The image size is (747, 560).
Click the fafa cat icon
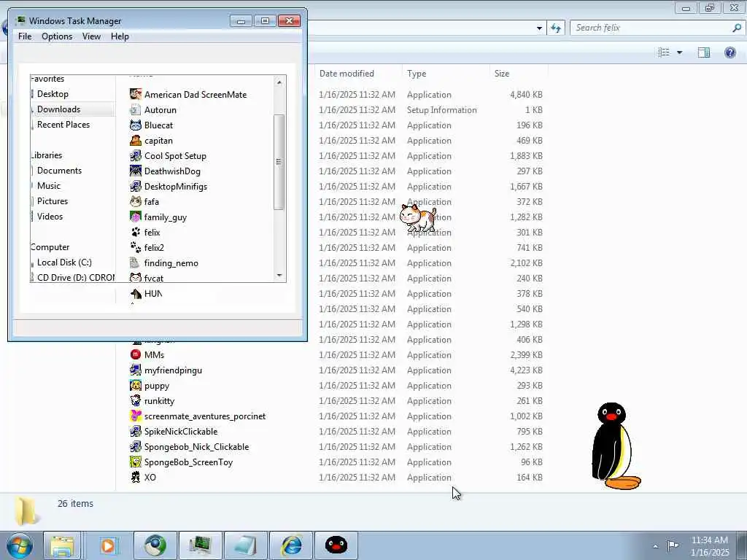tap(136, 201)
